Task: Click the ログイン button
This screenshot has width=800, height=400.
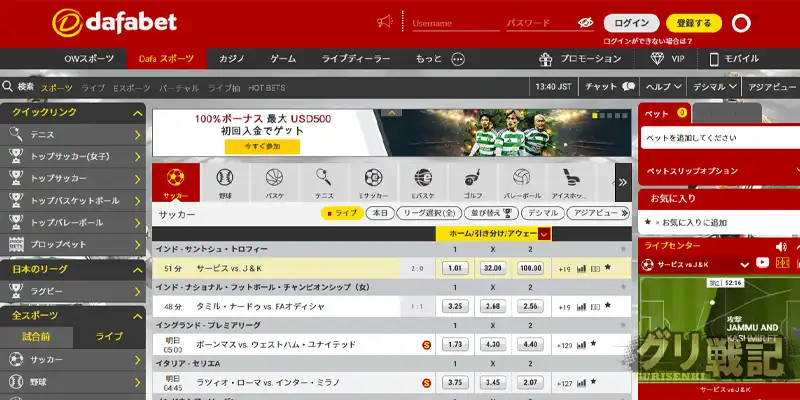Action: click(x=632, y=23)
